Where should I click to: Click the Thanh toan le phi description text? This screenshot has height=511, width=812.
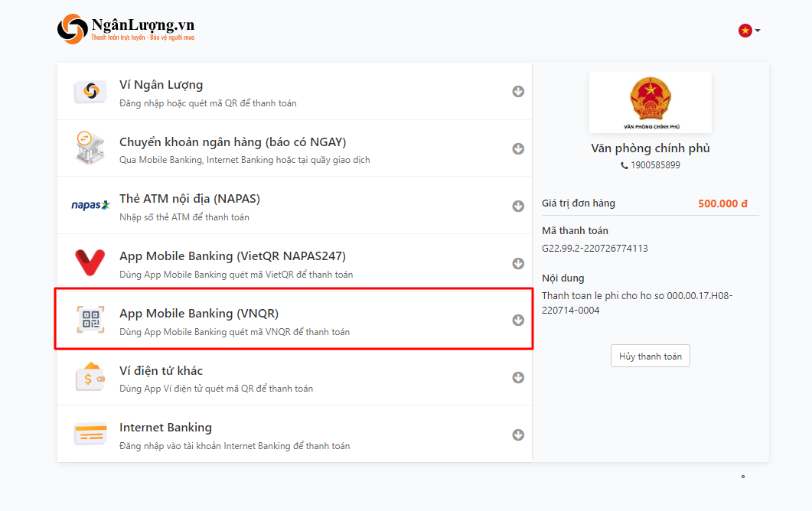tap(637, 303)
